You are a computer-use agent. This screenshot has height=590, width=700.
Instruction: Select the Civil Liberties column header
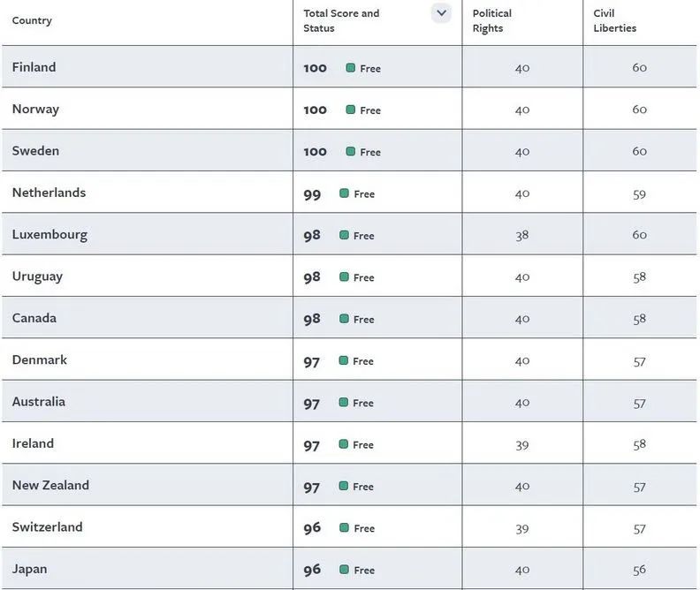tap(614, 20)
